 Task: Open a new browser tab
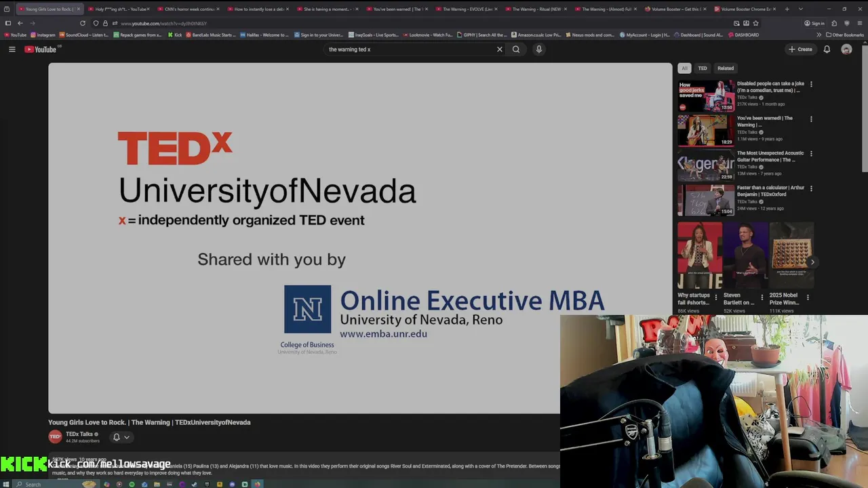coord(787,9)
